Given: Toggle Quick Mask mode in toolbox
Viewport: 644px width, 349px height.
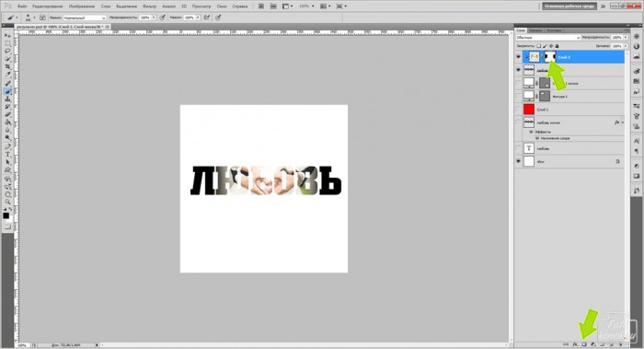Looking at the screenshot, I should click(7, 227).
